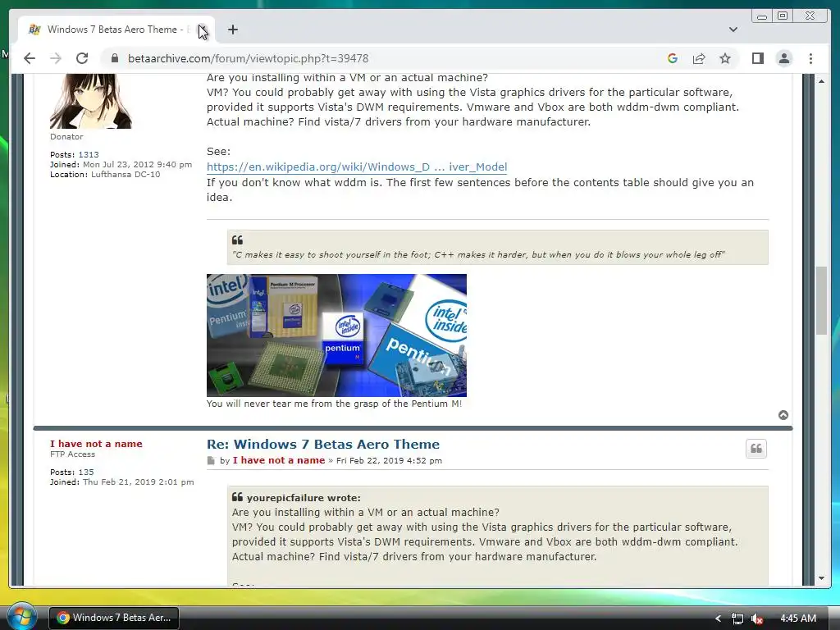Select the Chrome taskbar button
The height and width of the screenshot is (630, 840).
pyautogui.click(x=114, y=618)
